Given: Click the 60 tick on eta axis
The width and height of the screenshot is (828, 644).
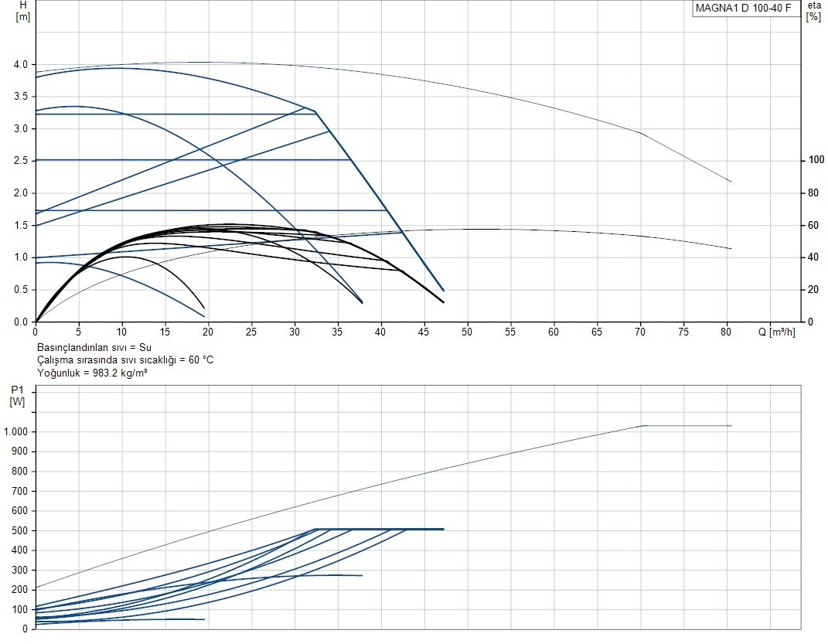Looking at the screenshot, I should tap(814, 226).
